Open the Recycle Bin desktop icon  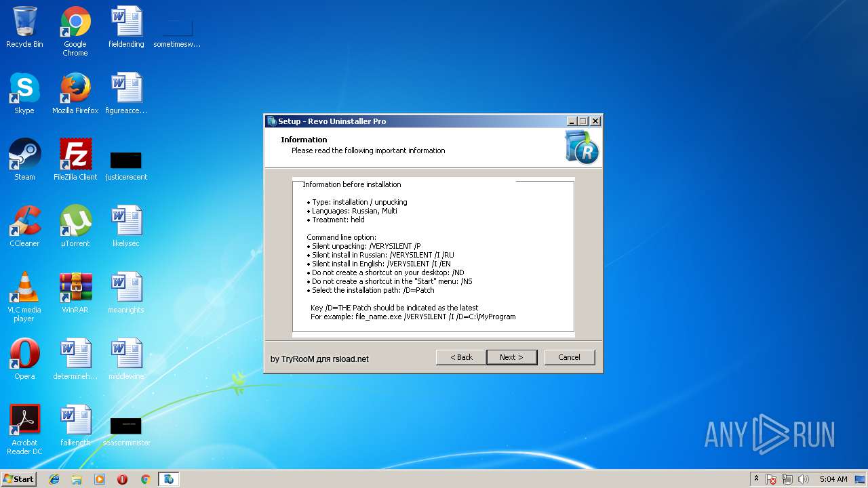click(x=24, y=27)
